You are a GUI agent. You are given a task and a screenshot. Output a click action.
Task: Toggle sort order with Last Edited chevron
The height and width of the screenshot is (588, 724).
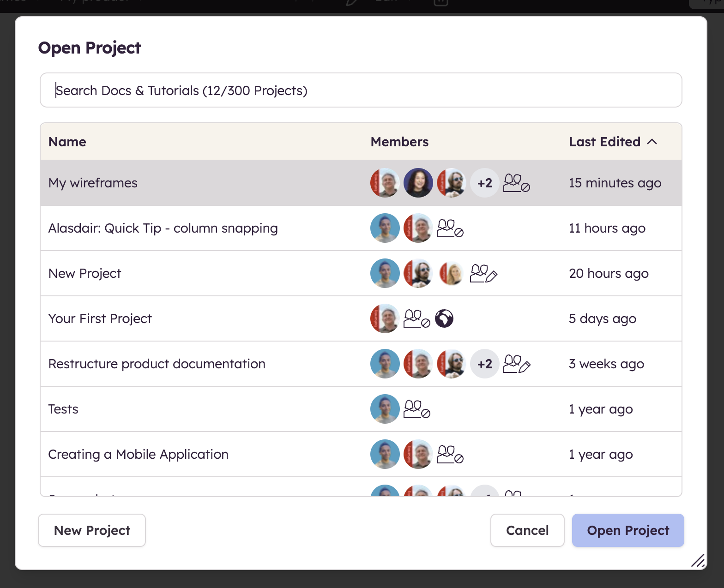(652, 142)
